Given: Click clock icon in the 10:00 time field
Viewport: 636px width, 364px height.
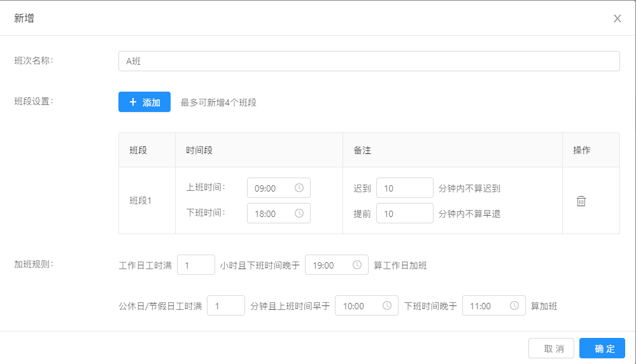Looking at the screenshot, I should [x=387, y=305].
